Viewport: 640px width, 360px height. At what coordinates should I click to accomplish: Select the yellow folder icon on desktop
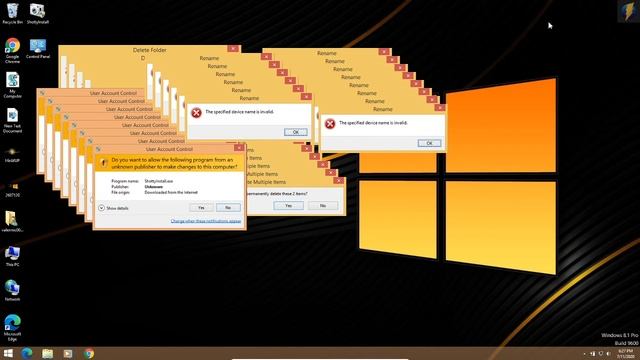12,222
